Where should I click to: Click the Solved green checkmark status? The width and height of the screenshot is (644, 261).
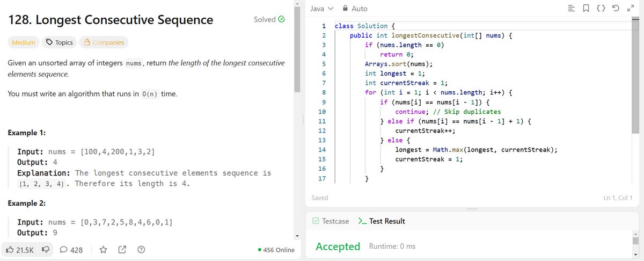pos(269,20)
